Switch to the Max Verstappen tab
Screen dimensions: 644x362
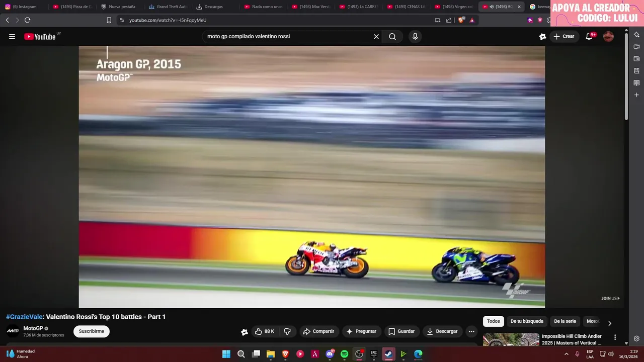[x=311, y=7]
